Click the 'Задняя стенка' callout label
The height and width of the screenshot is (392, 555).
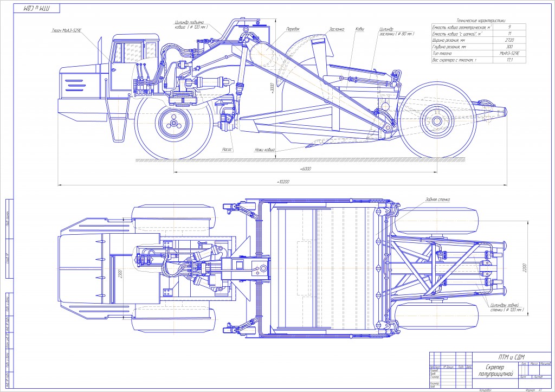[x=438, y=200]
